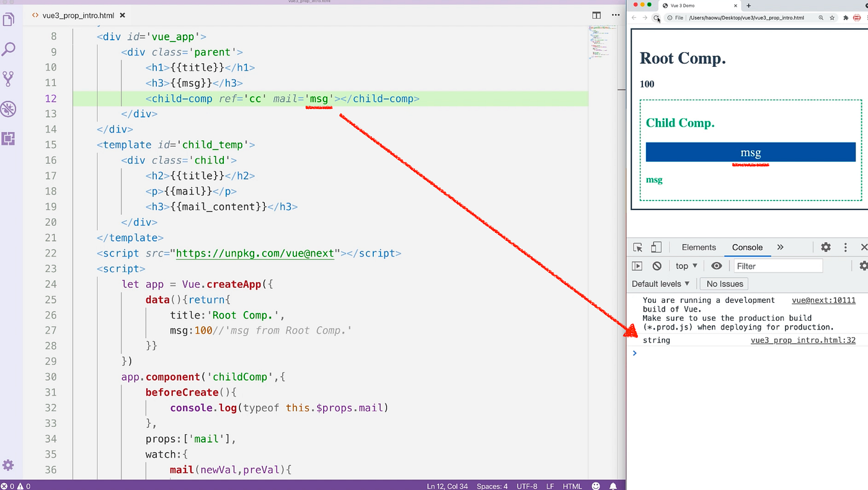Open the DevTools customize menu
This screenshot has width=868, height=490.
click(x=845, y=247)
